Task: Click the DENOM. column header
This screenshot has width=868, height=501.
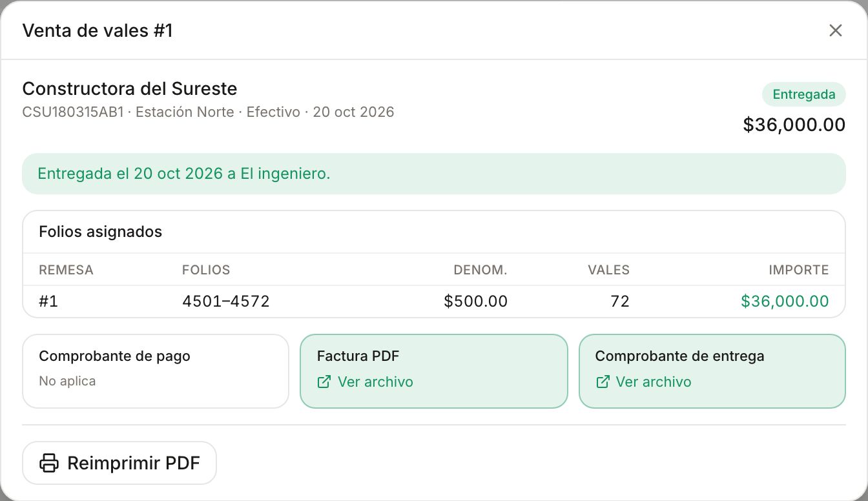Action: (x=480, y=270)
